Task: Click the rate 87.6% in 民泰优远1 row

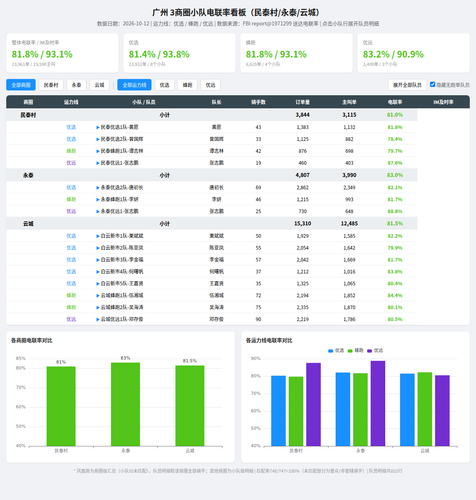Action: coord(395,163)
